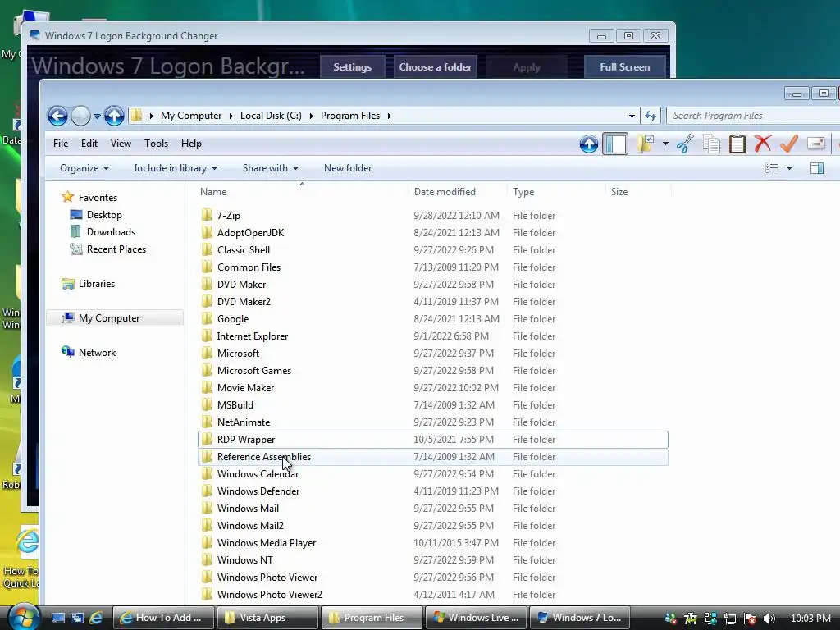Screen dimensions: 840x630
Task: Click the Search Program Files box
Action: point(753,116)
